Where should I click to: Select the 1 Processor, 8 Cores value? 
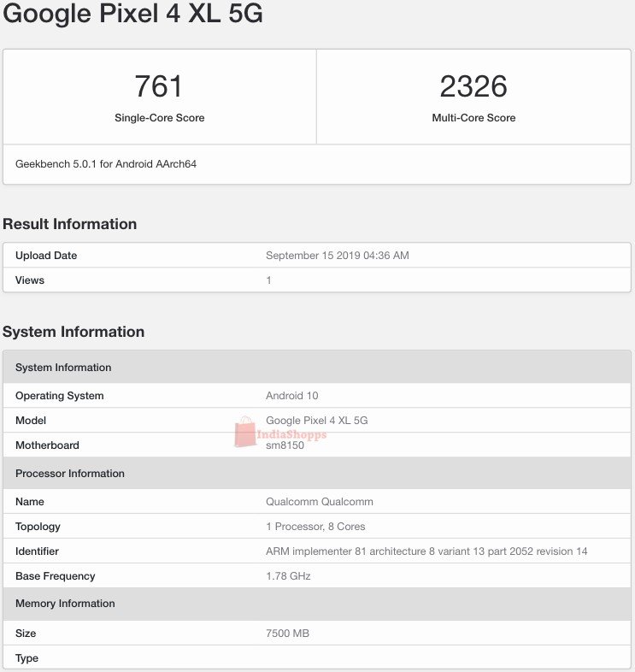click(x=315, y=527)
